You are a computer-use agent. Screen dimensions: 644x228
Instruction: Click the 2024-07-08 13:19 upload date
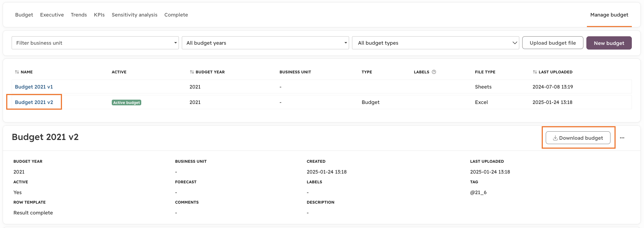[553, 87]
